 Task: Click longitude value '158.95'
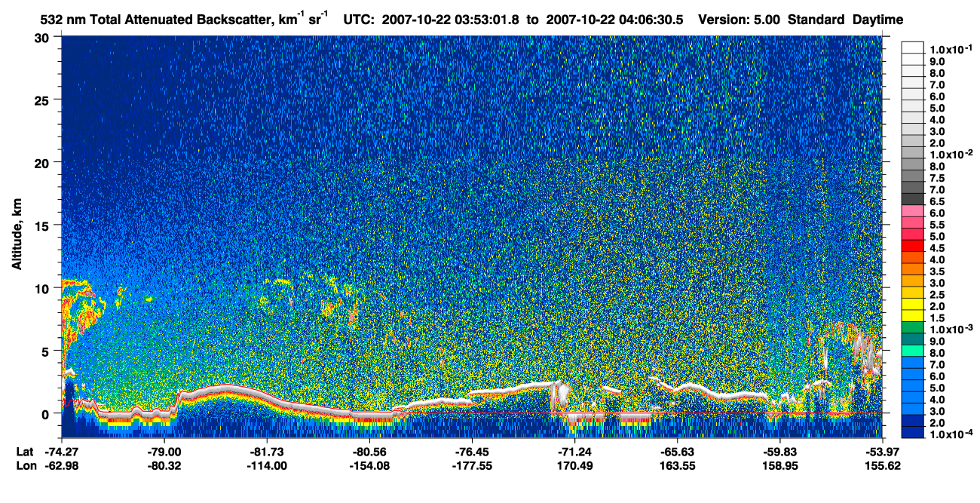[779, 466]
